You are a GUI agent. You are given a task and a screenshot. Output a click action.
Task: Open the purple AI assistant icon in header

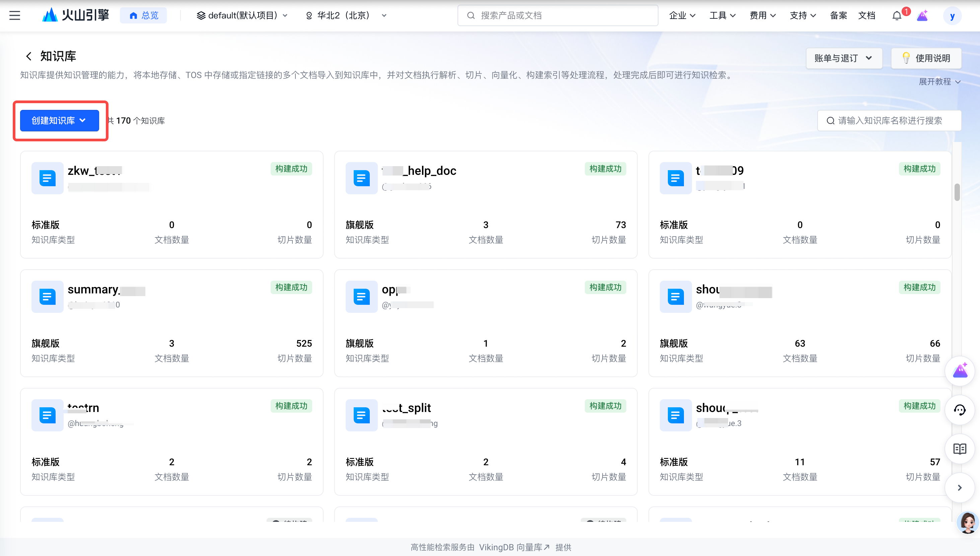coord(922,16)
